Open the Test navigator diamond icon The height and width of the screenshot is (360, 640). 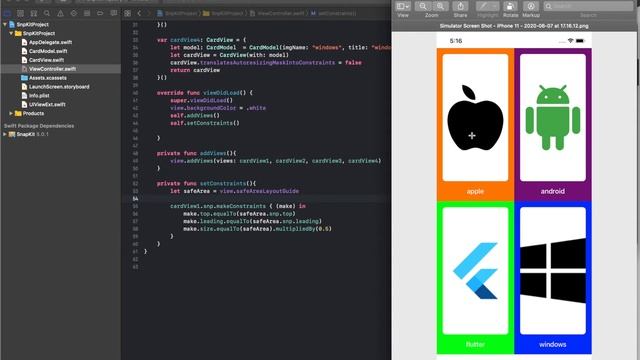(x=73, y=13)
